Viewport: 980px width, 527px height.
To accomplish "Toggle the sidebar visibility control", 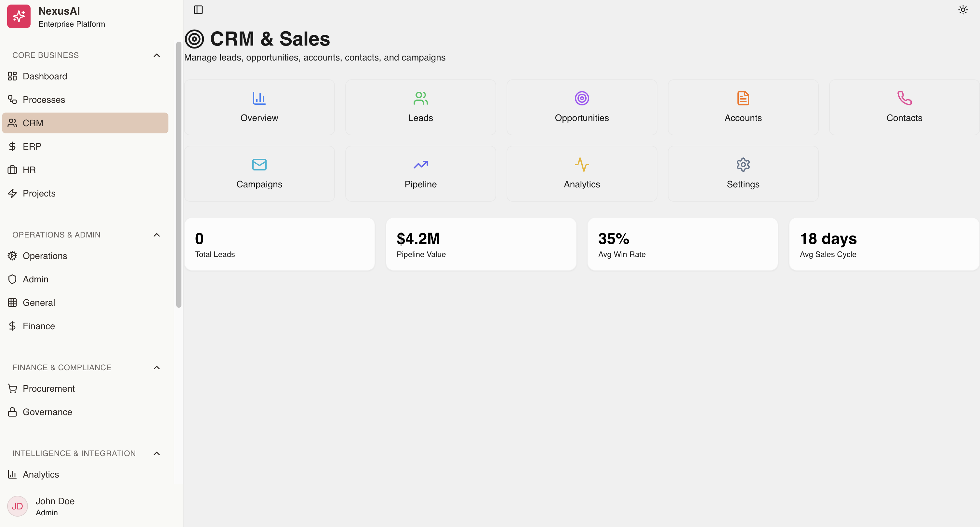I will [198, 9].
